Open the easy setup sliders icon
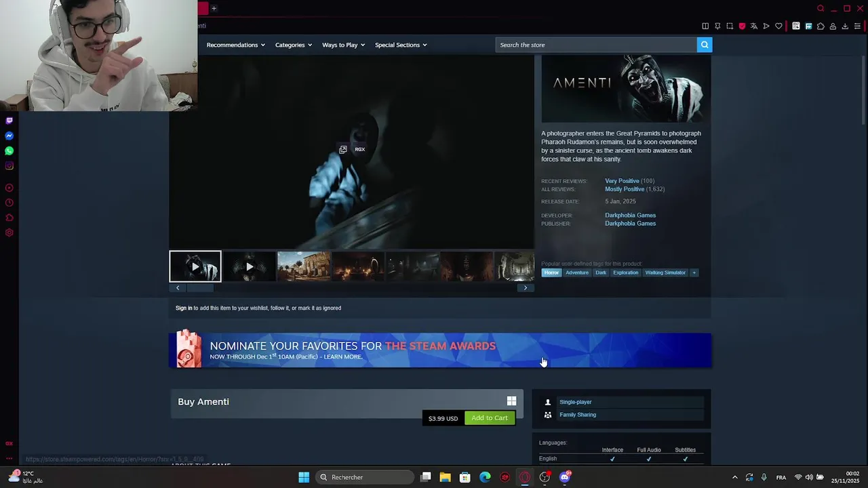868x488 pixels. (857, 26)
